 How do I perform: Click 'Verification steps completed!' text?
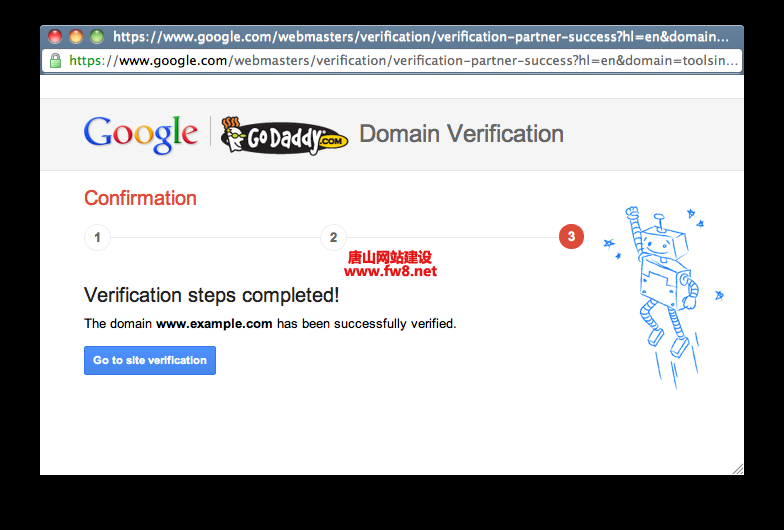tap(212, 295)
